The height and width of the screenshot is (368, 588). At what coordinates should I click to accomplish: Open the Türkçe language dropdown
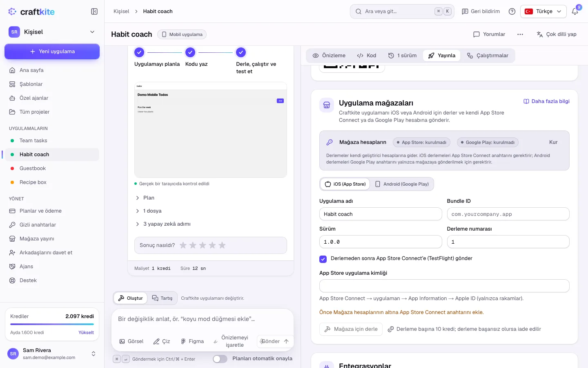pos(543,11)
